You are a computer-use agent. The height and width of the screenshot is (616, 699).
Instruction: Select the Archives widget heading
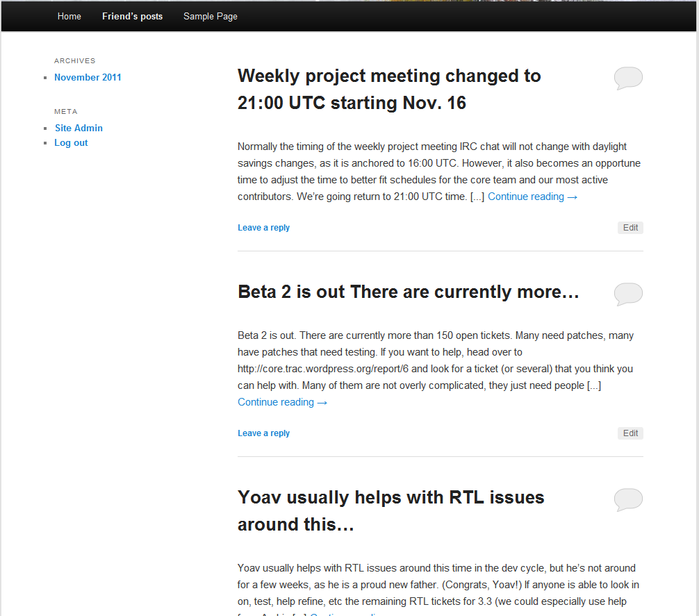[x=75, y=61]
